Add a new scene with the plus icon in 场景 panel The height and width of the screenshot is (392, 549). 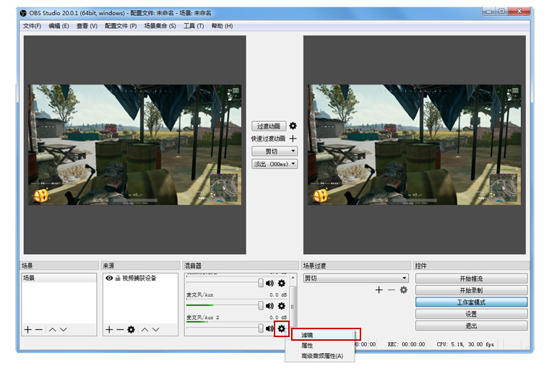(x=27, y=330)
